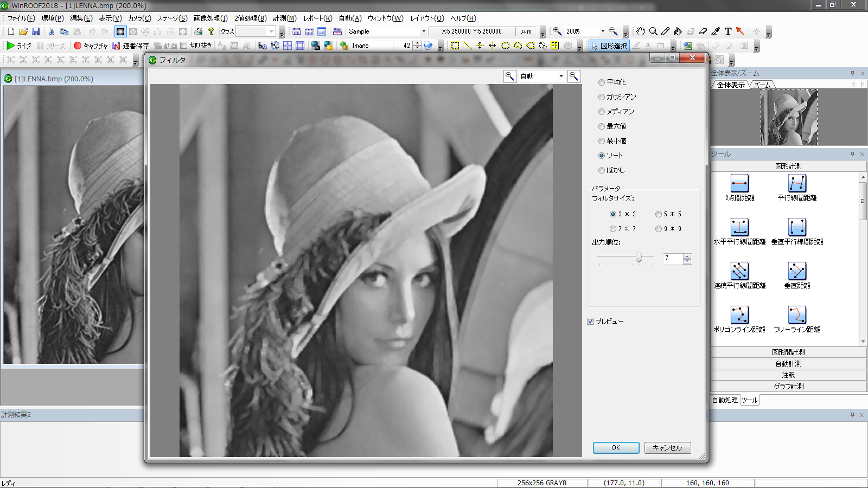Viewport: 868px width, 488px height.
Task: Select the rectangle ROI selection tool
Action: click(x=455, y=46)
